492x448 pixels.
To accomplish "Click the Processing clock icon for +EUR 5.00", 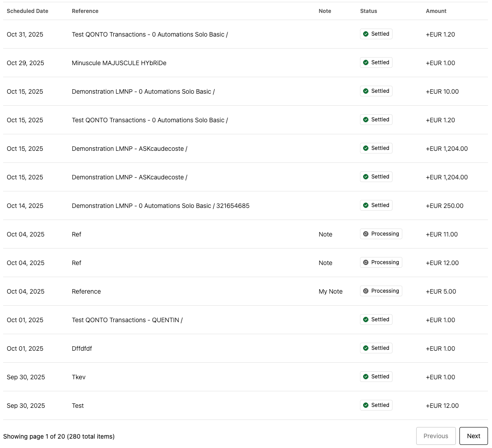I will (x=367, y=291).
